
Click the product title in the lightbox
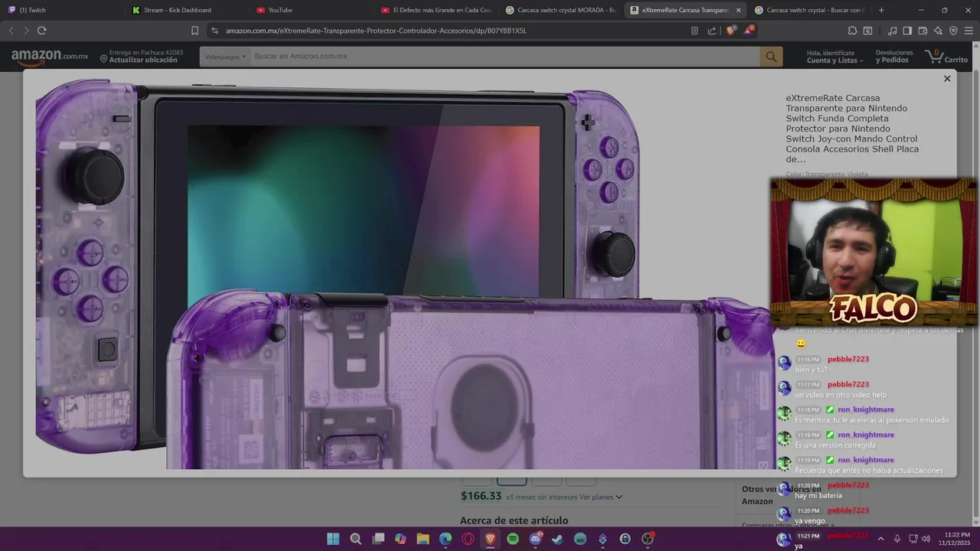pos(852,129)
